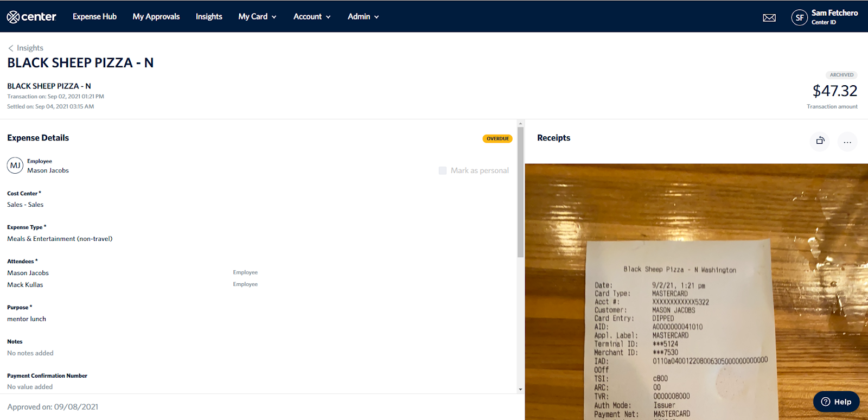The height and width of the screenshot is (420, 868).
Task: Click the Transaction on: Sep 02, 2021 text
Action: tap(55, 97)
